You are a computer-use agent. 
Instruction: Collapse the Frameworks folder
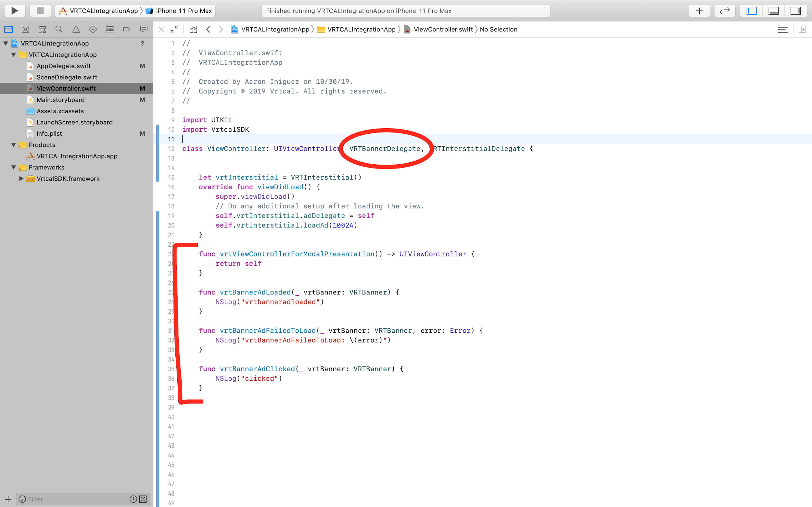(13, 167)
